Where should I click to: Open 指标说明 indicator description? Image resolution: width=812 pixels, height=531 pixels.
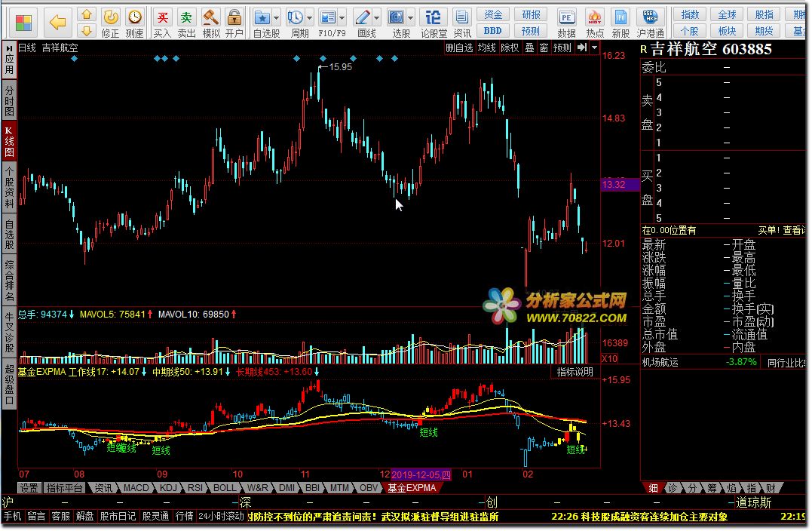point(575,372)
